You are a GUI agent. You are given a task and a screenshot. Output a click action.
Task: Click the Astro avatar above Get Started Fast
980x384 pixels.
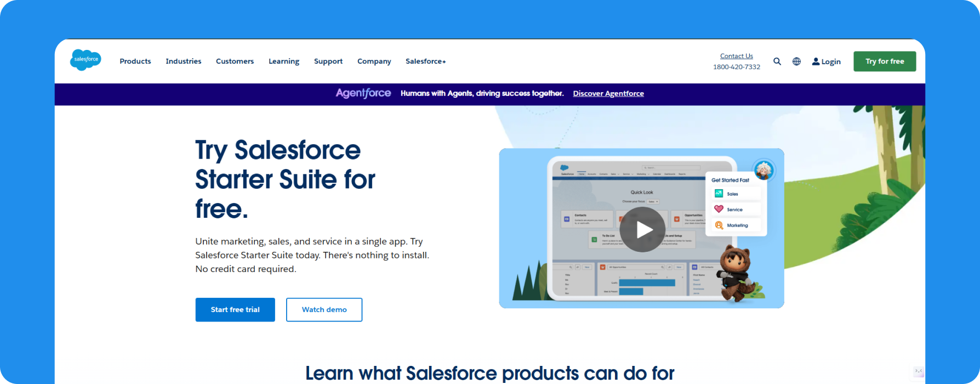point(764,170)
